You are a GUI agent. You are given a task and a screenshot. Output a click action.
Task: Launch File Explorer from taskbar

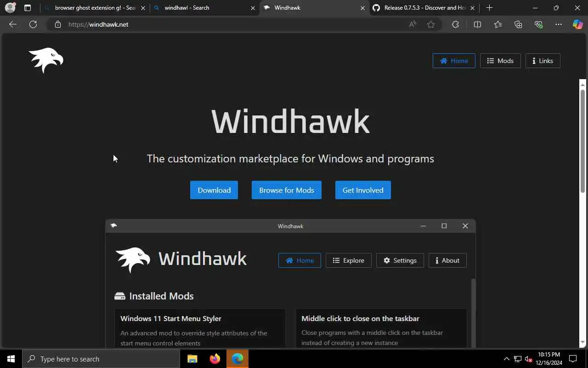tap(192, 359)
